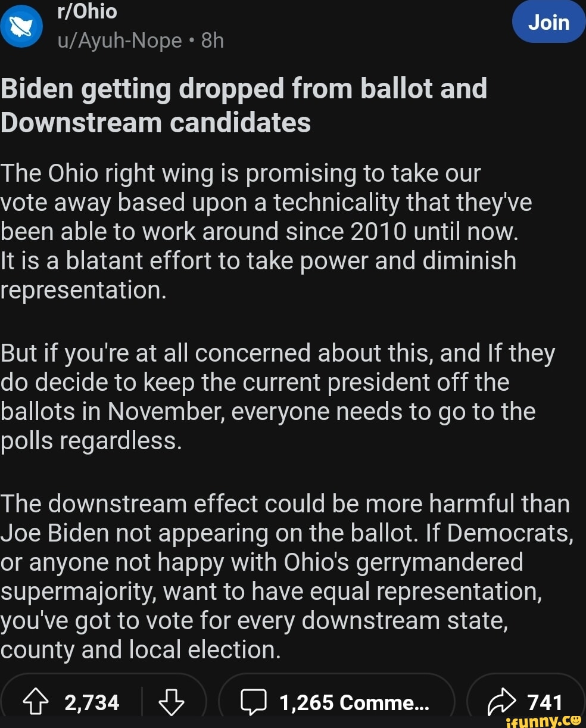The width and height of the screenshot is (586, 728).
Task: Click the 8h post timestamp
Action: (213, 41)
